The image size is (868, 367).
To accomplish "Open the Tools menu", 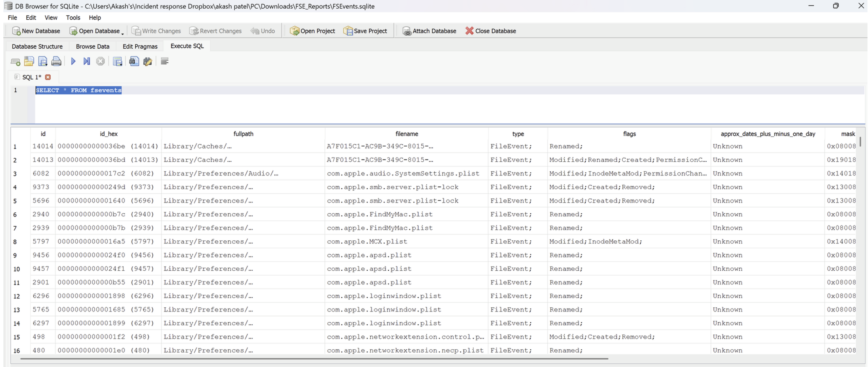I will 73,17.
